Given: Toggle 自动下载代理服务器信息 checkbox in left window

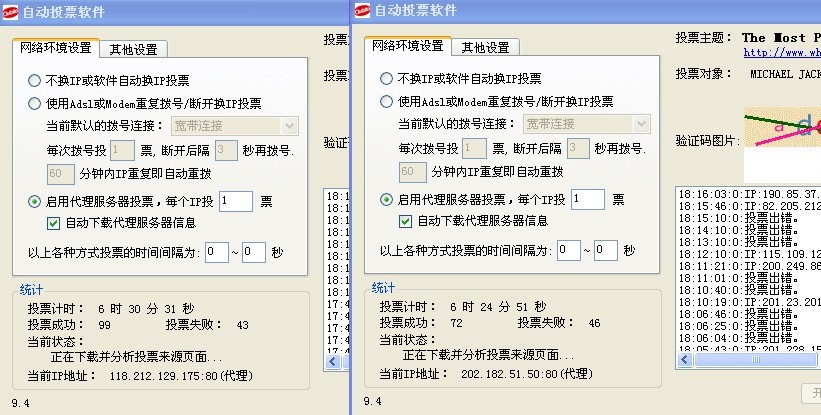Looking at the screenshot, I should pos(53,223).
